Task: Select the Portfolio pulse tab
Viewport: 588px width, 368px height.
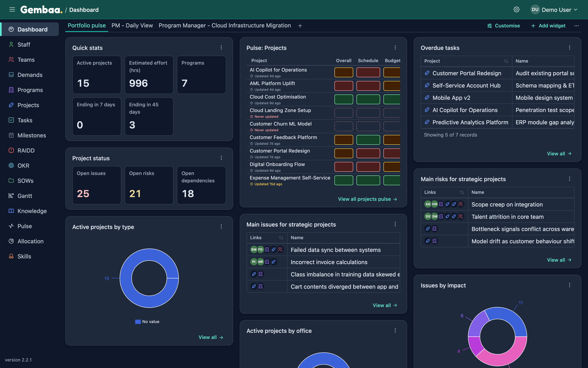Action: 87,26
